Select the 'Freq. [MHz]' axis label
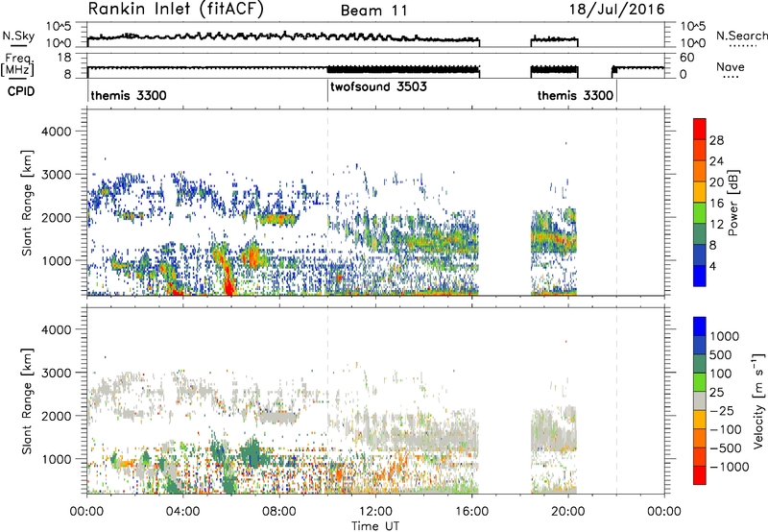This screenshot has width=768, height=532. (18, 64)
